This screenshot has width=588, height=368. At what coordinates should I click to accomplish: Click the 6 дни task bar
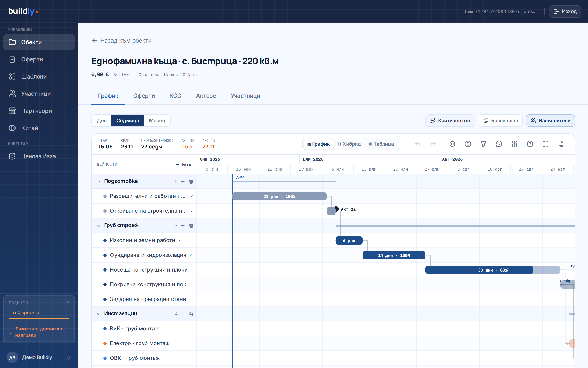[349, 241]
